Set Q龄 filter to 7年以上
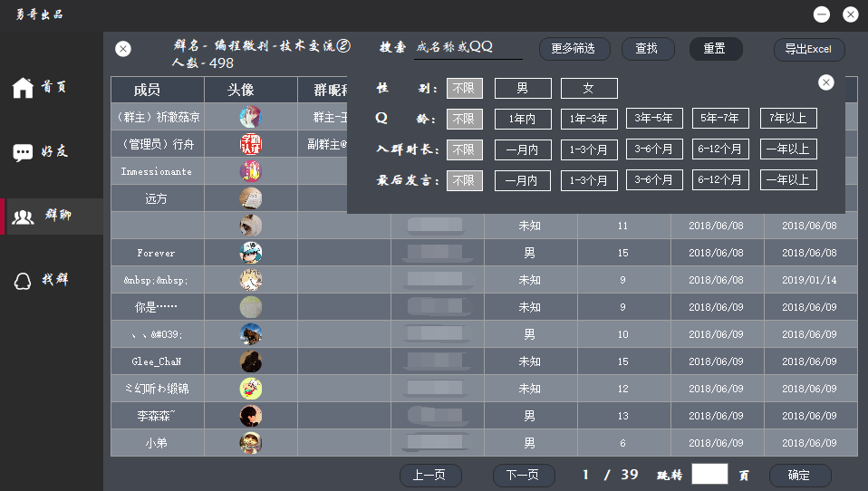868x491 pixels. click(x=788, y=118)
